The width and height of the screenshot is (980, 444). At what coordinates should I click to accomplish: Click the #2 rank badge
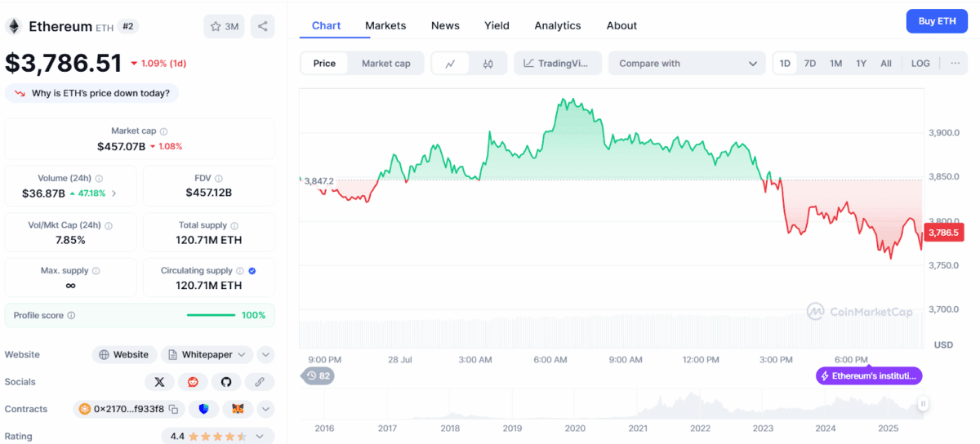(x=128, y=26)
